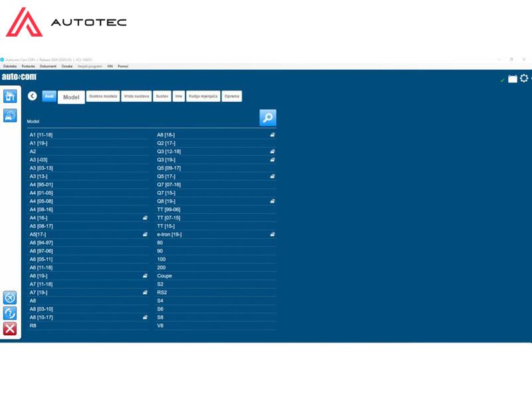The width and height of the screenshot is (532, 399).
Task: Click the flight recorder icon in sidebar
Action: (x=10, y=297)
